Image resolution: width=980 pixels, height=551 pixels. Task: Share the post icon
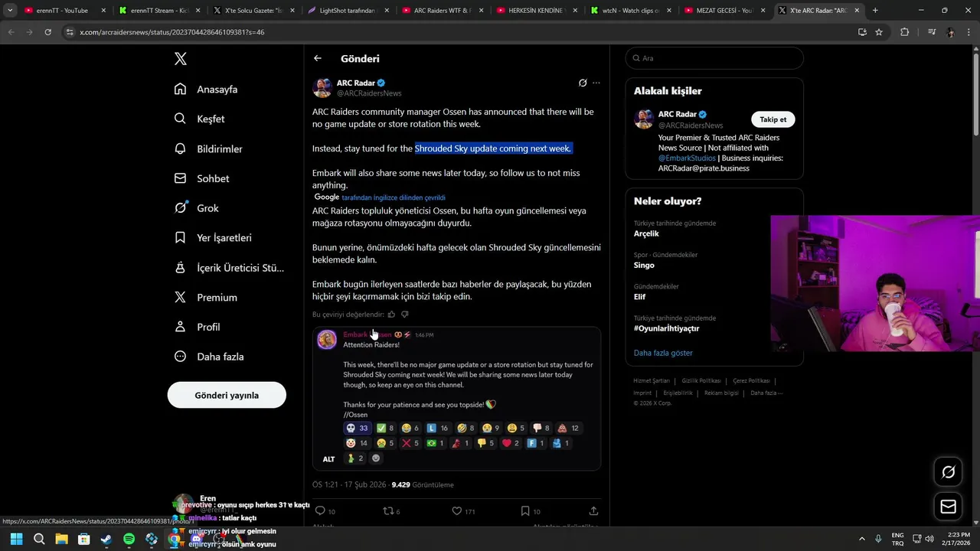593,511
